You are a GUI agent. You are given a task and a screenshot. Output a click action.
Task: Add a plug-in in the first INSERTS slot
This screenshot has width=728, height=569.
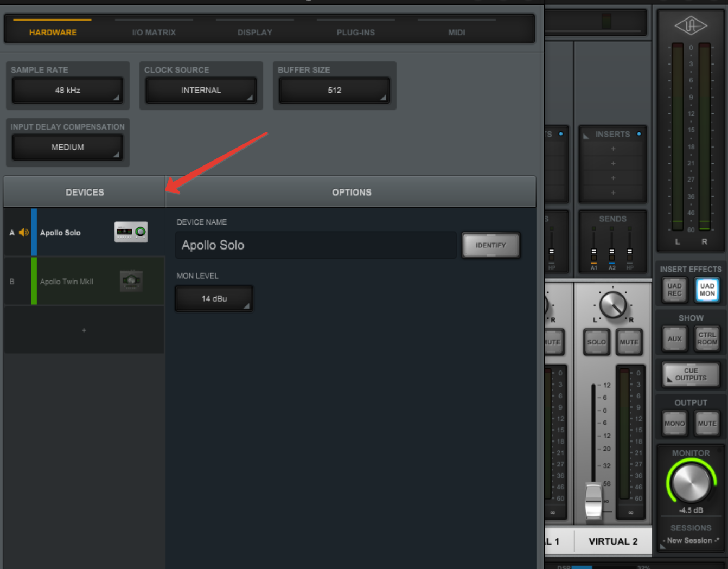click(613, 149)
